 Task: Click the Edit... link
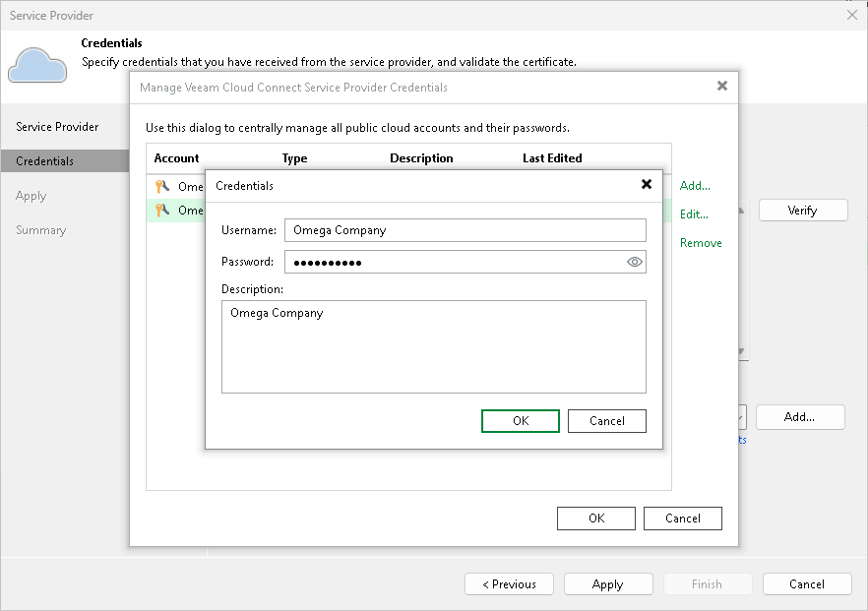[694, 214]
